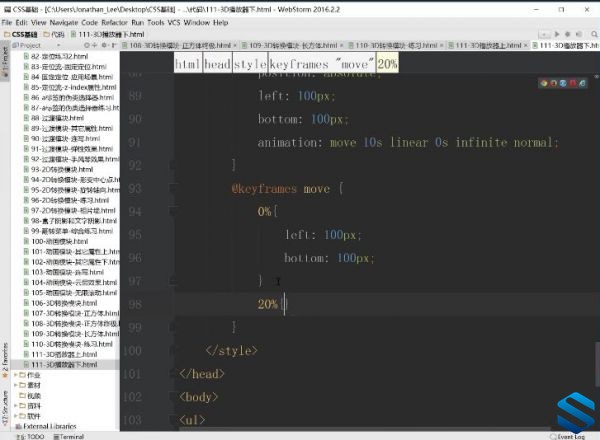This screenshot has width=600, height=440.
Task: Click the 代码 breadcrumb folder
Action: (x=54, y=34)
